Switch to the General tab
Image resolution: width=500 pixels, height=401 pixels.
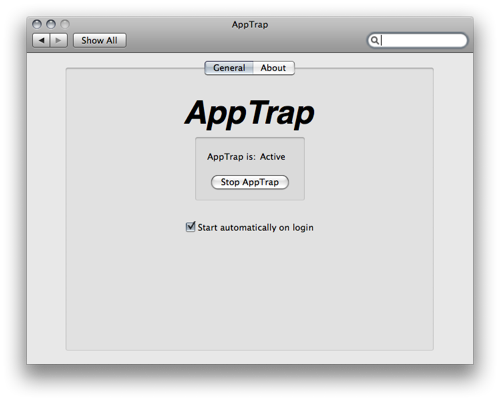[x=229, y=68]
